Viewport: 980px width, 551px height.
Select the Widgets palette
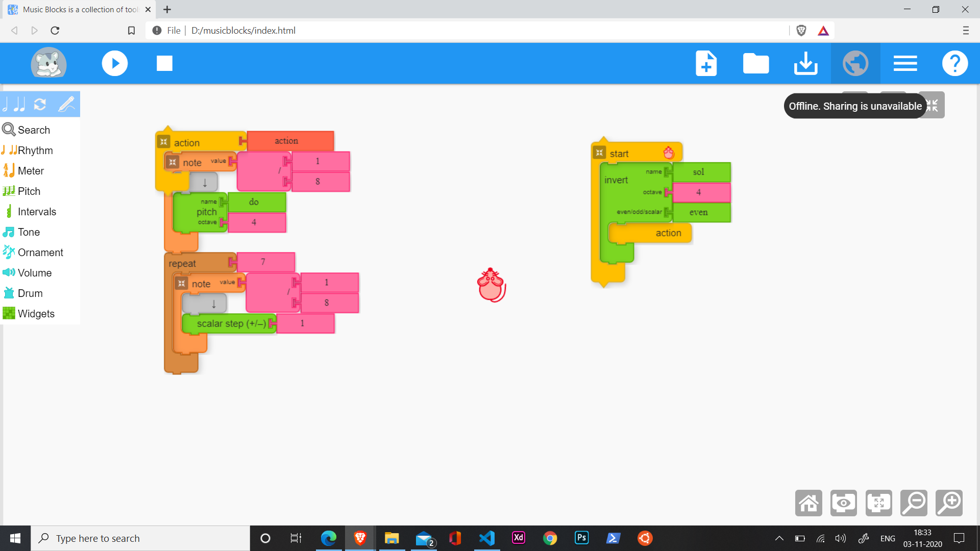click(36, 314)
